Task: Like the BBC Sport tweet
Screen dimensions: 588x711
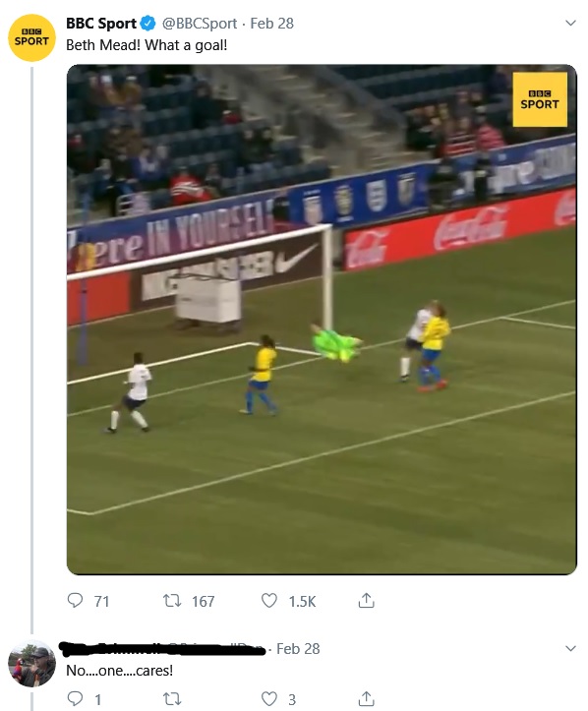Action: [x=269, y=600]
